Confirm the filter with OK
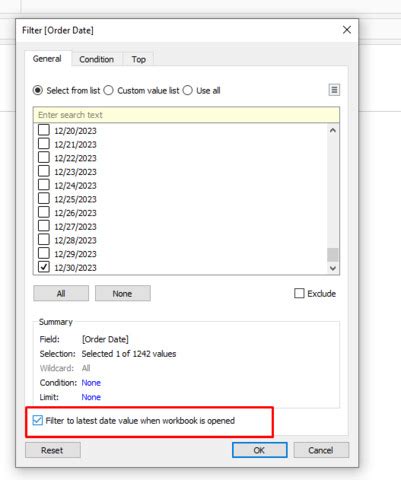 point(259,450)
